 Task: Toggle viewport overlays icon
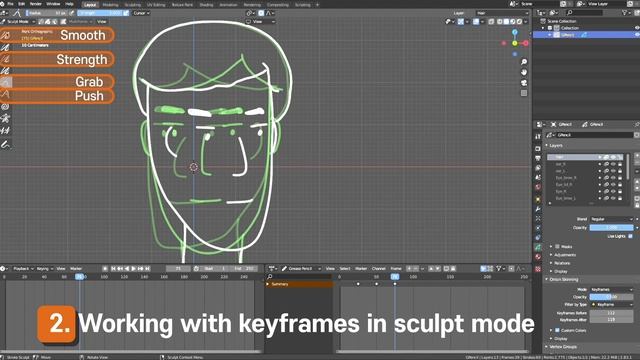pyautogui.click(x=476, y=21)
